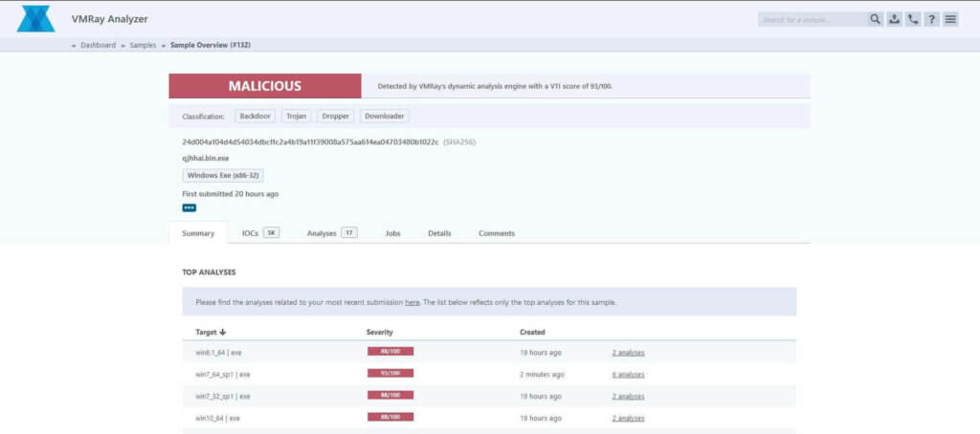This screenshot has height=434, width=980.
Task: Select the win10_64 | exe target
Action: click(x=217, y=418)
